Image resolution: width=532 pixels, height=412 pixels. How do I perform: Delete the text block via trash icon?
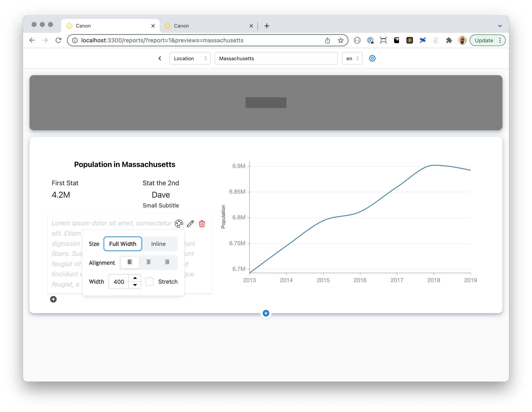click(x=202, y=223)
